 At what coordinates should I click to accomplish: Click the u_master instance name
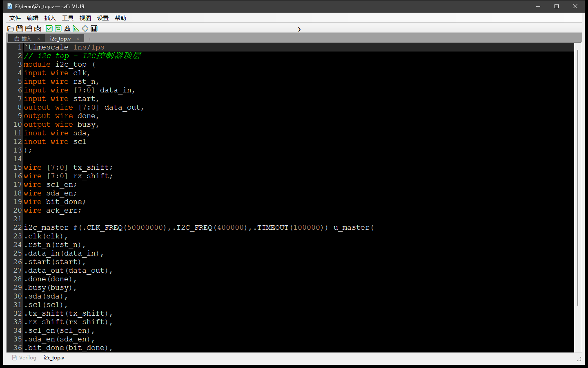[352, 228]
